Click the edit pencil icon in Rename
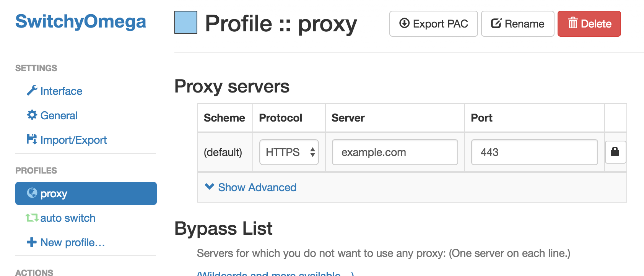This screenshot has height=276, width=644. (496, 23)
